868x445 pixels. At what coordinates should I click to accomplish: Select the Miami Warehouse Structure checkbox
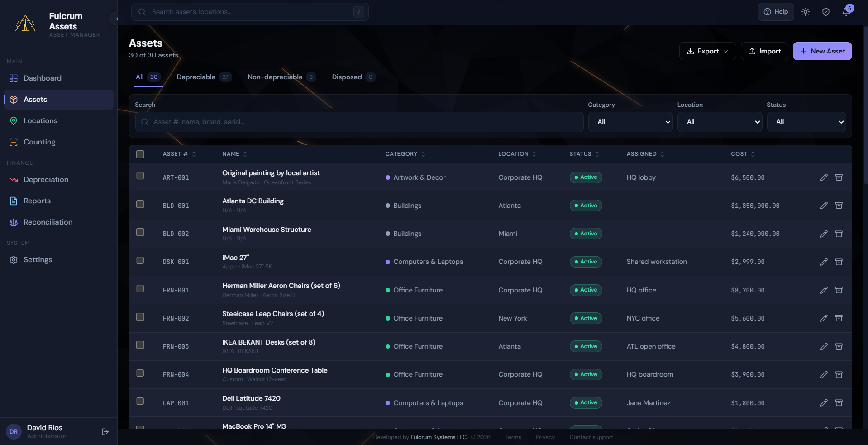[x=140, y=232]
